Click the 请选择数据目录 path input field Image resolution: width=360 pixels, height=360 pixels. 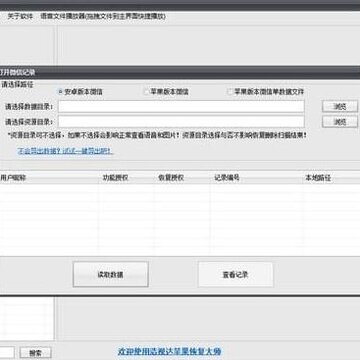coord(181,107)
